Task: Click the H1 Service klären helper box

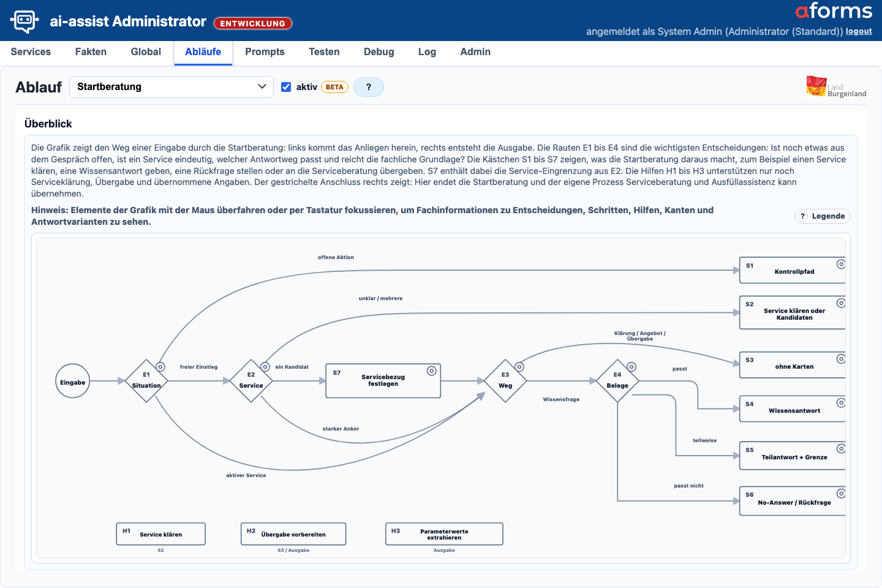Action: [161, 533]
